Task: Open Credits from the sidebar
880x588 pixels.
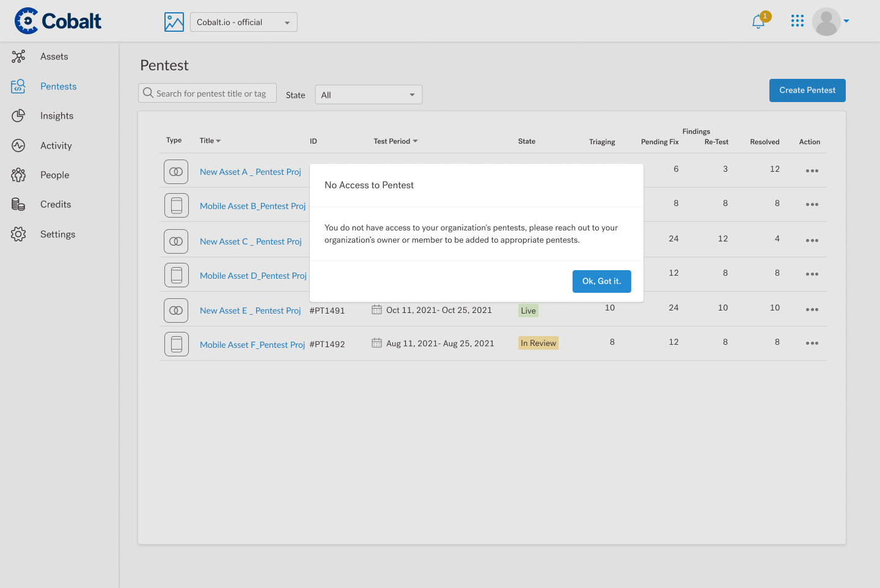Action: coord(55,205)
